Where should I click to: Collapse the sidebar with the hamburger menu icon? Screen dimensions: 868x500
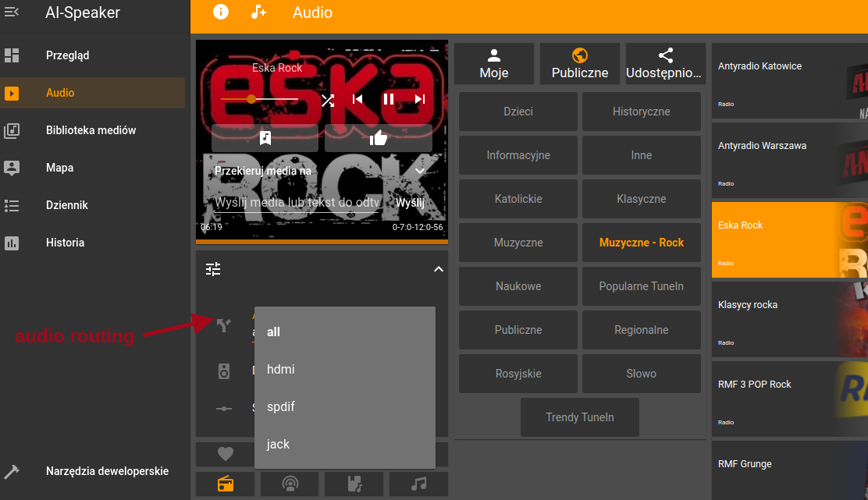(x=12, y=12)
